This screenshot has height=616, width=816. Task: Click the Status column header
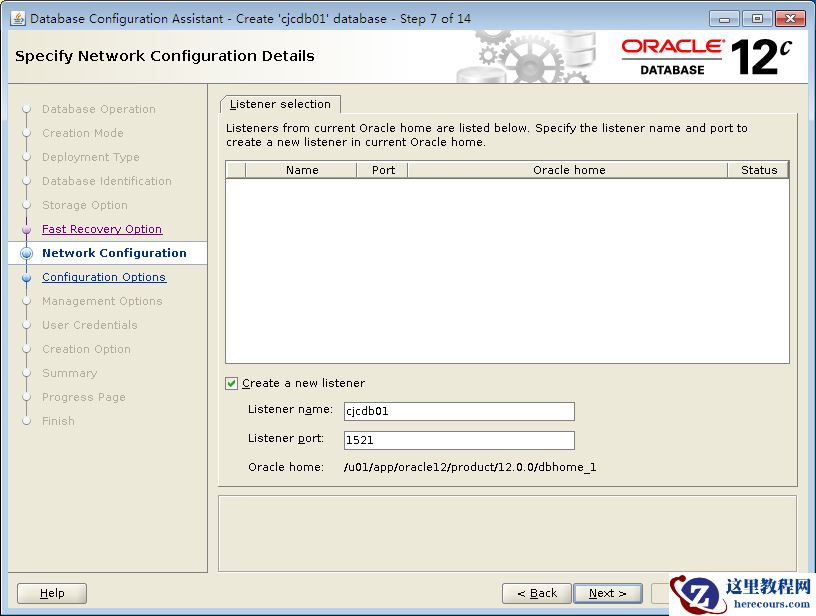(x=758, y=170)
